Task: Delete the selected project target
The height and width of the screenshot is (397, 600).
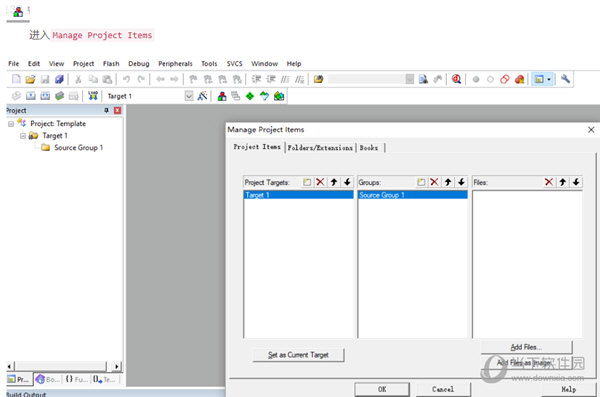Action: [320, 182]
